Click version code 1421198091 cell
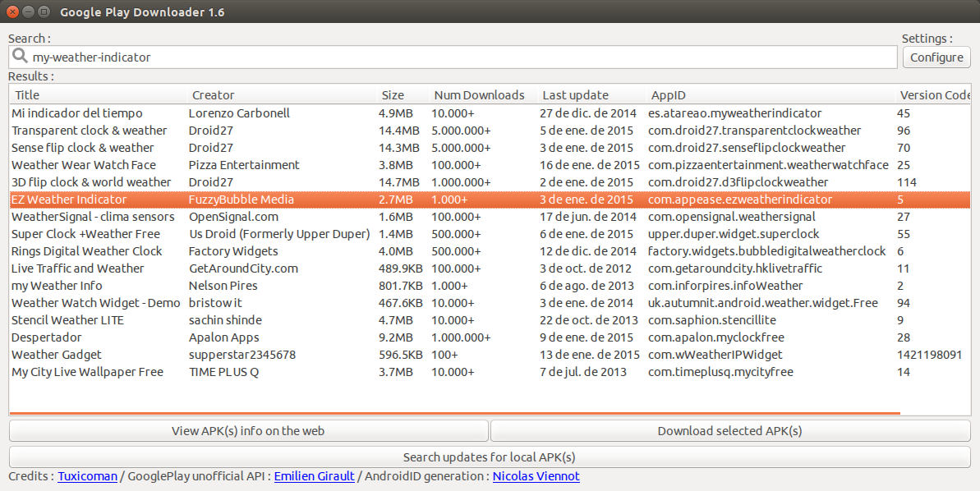Image resolution: width=980 pixels, height=491 pixels. (x=929, y=355)
